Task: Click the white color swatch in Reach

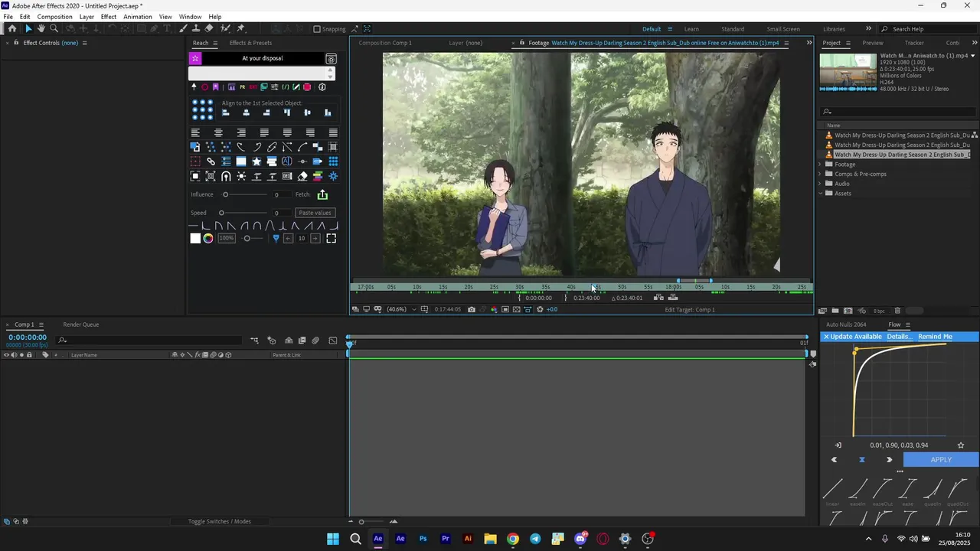Action: tap(195, 239)
